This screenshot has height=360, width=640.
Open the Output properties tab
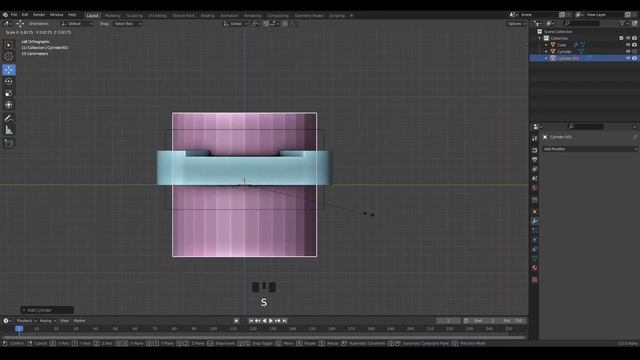pyautogui.click(x=534, y=159)
